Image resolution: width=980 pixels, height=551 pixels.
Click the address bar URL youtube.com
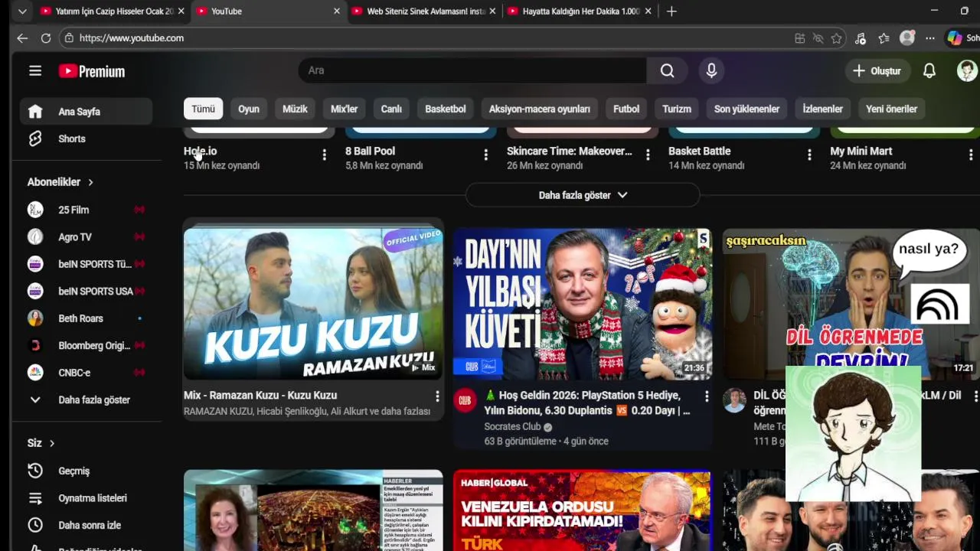tap(132, 38)
